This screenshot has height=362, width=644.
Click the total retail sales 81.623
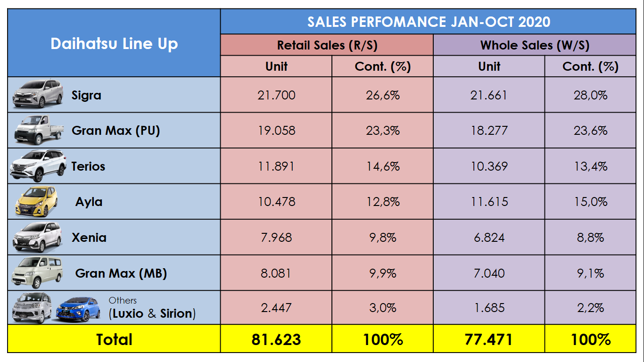(x=276, y=339)
